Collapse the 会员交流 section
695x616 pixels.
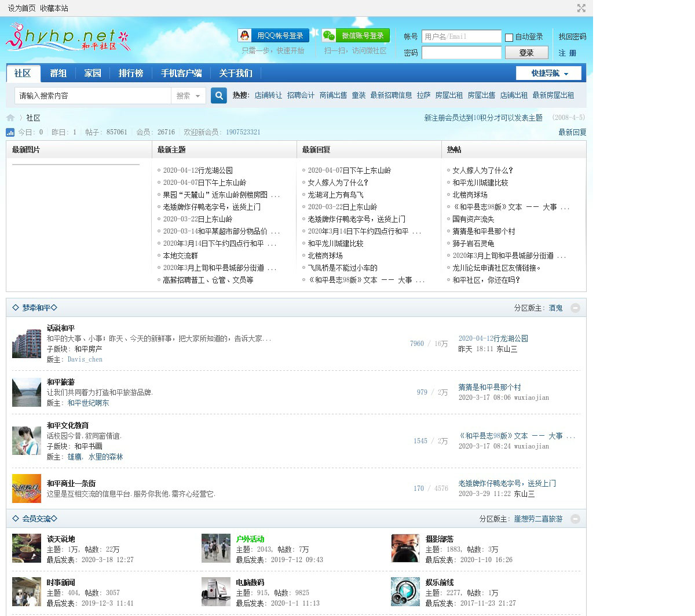(x=575, y=519)
